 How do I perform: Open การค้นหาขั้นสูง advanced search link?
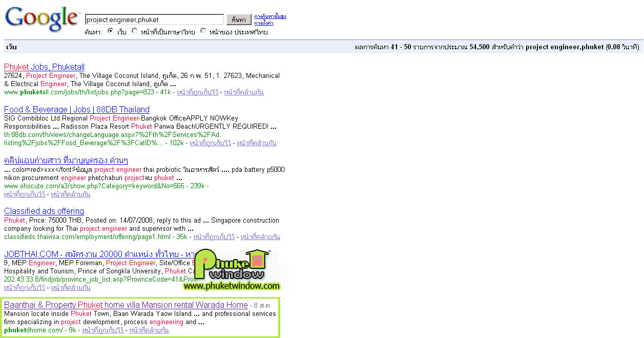coord(270,16)
